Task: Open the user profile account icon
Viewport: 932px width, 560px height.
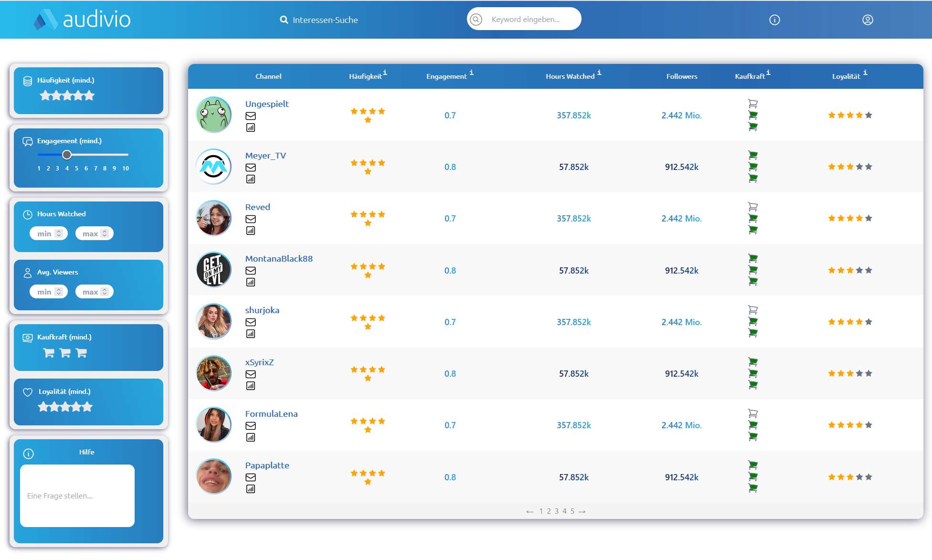Action: click(868, 20)
